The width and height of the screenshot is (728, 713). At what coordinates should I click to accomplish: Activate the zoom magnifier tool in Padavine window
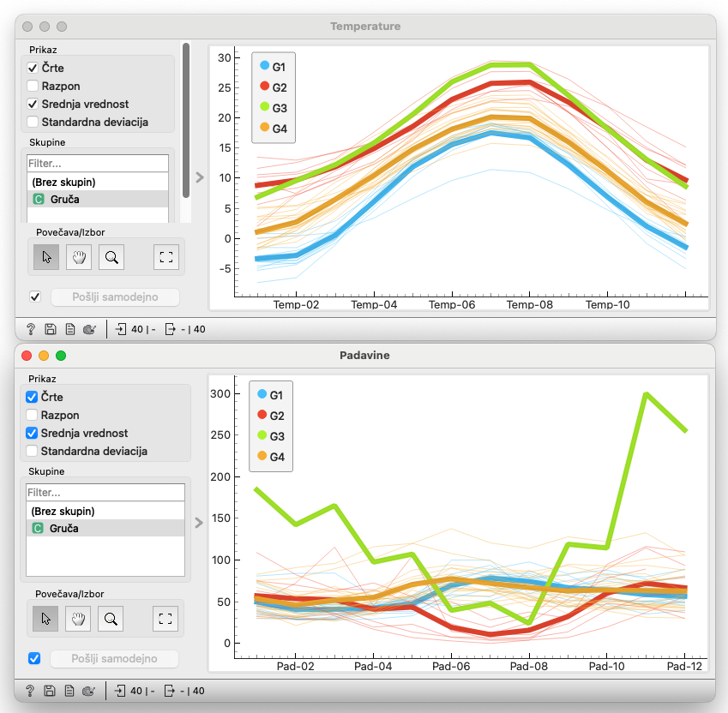pyautogui.click(x=110, y=618)
